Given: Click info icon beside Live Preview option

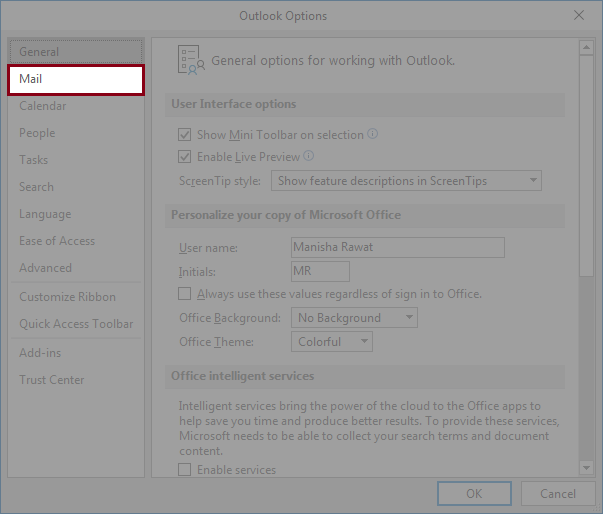Looking at the screenshot, I should click(308, 156).
